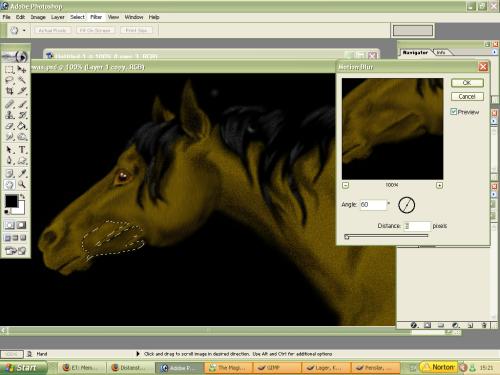Click the foreground black color swatch
The width and height of the screenshot is (500, 375).
(11, 201)
